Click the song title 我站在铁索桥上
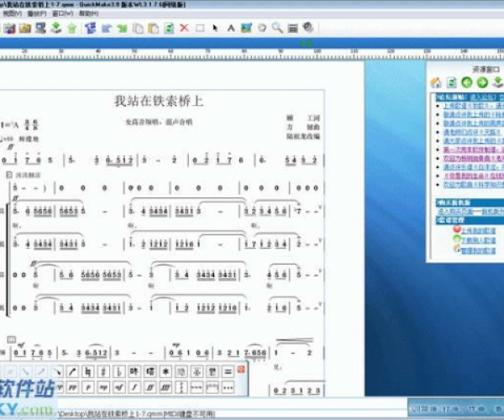This screenshot has height=420, width=504. [159, 101]
